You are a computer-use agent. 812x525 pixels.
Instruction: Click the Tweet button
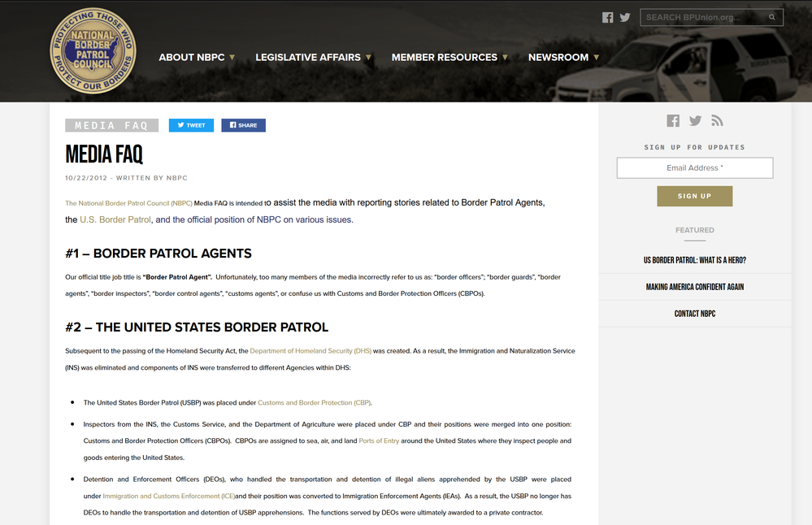click(x=191, y=125)
